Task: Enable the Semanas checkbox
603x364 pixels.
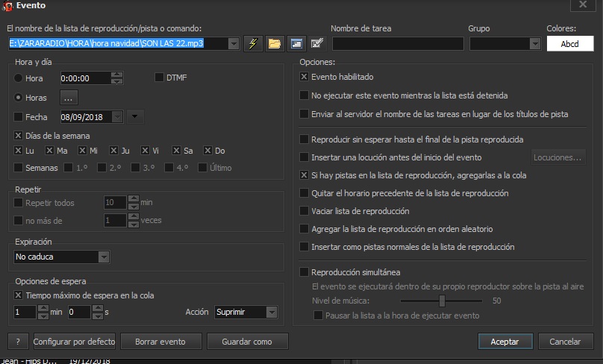Action: [18, 168]
